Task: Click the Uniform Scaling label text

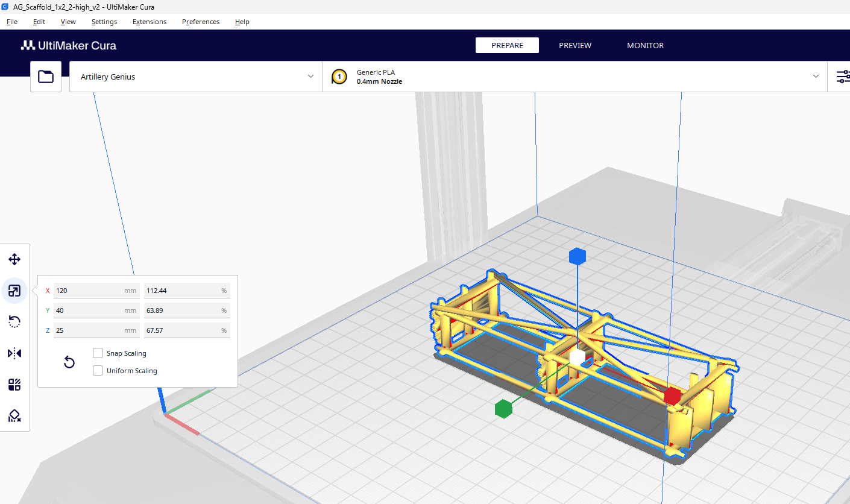Action: (131, 371)
